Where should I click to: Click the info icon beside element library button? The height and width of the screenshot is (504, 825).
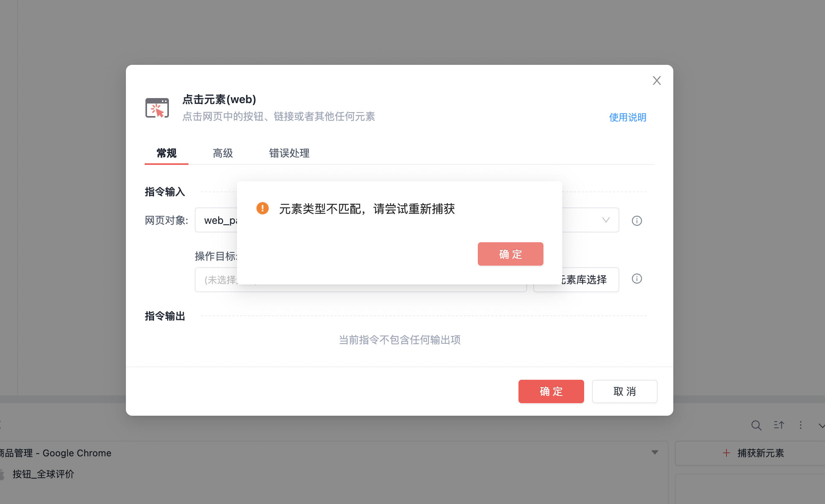[637, 279]
